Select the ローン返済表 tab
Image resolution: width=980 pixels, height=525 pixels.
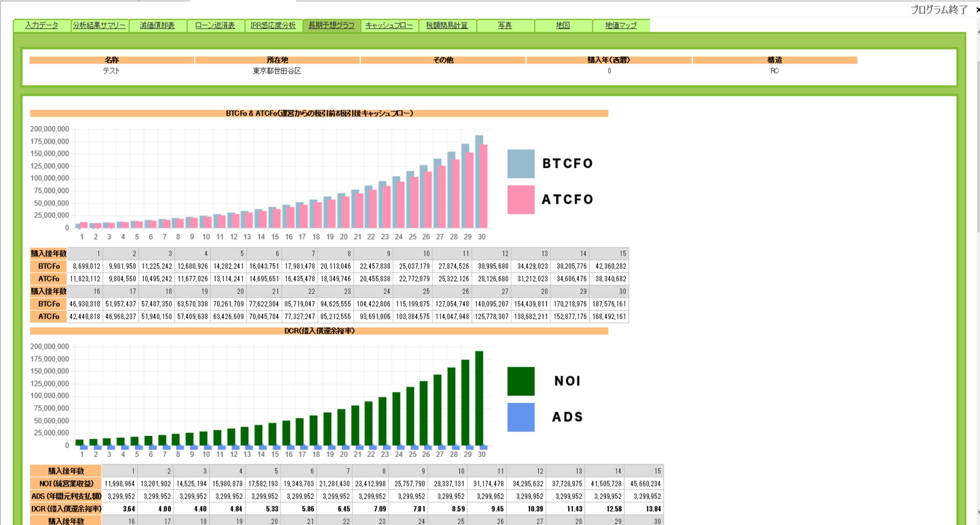(x=215, y=25)
